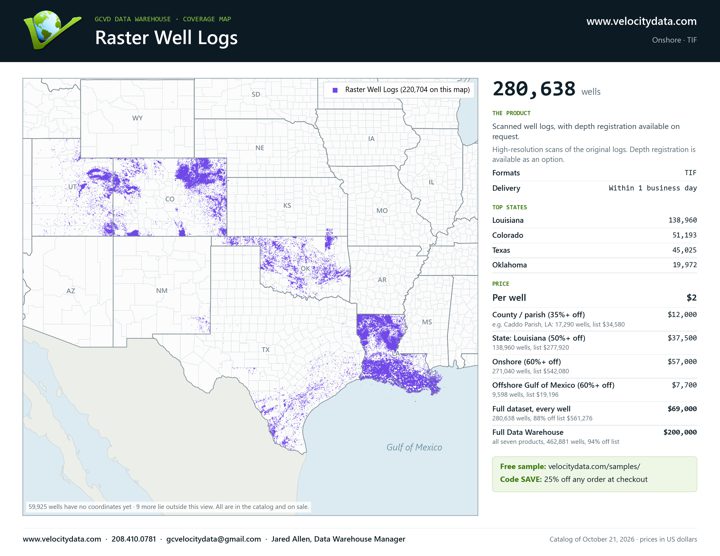Click the 'Onshore · TIF' header label
720x556 pixels.
(x=674, y=40)
